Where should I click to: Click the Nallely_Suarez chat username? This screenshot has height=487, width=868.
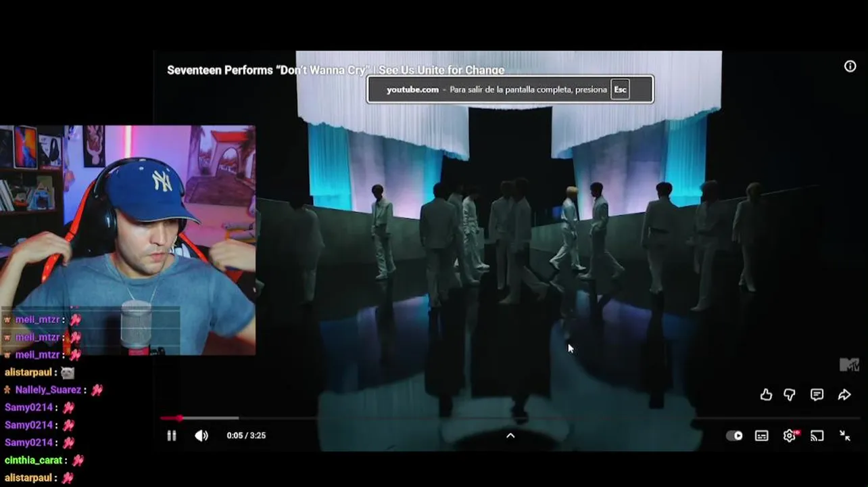point(48,390)
